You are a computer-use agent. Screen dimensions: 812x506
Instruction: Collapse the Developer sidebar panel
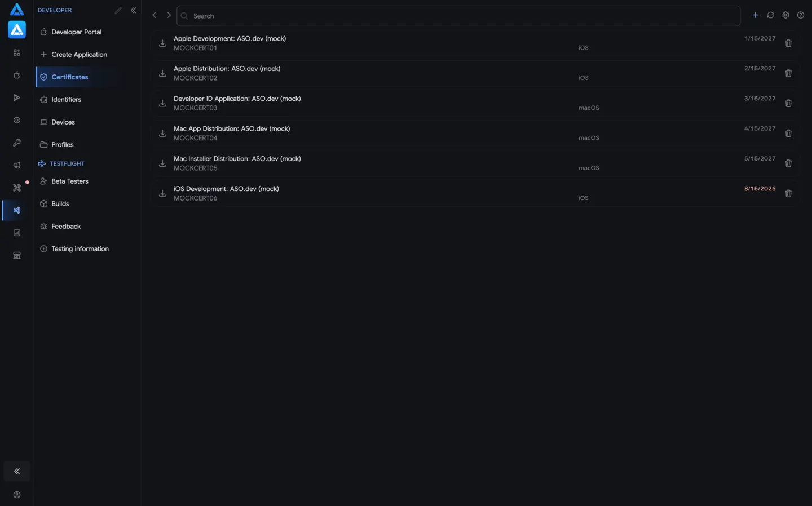point(134,10)
